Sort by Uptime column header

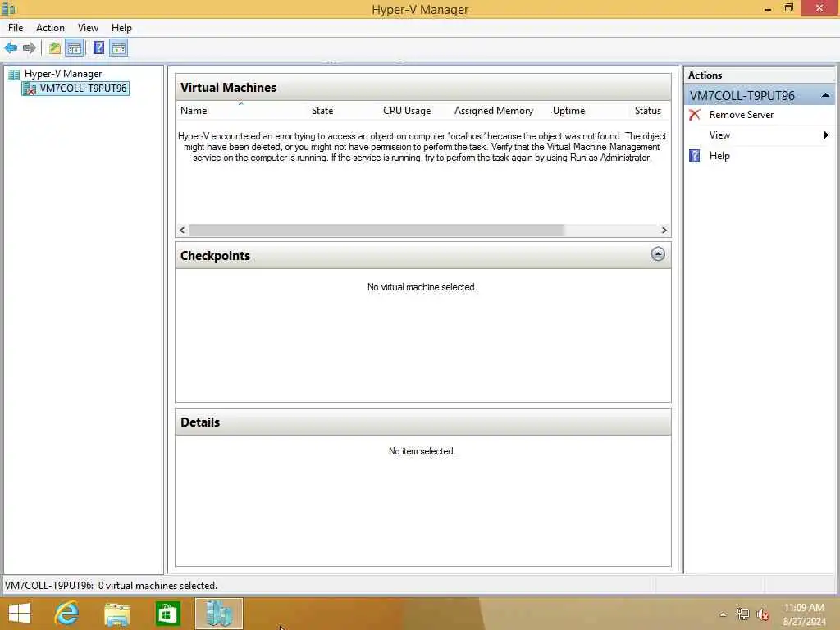tap(569, 111)
